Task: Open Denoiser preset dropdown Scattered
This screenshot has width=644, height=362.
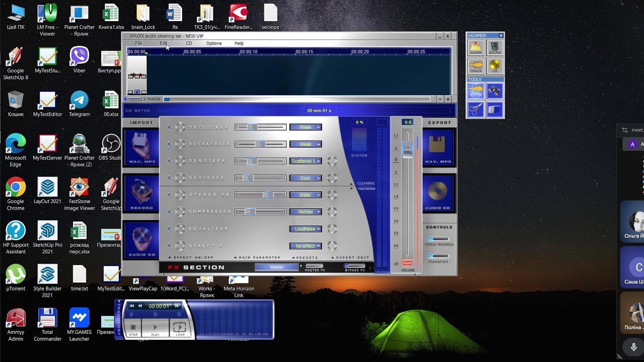Action: (x=305, y=161)
